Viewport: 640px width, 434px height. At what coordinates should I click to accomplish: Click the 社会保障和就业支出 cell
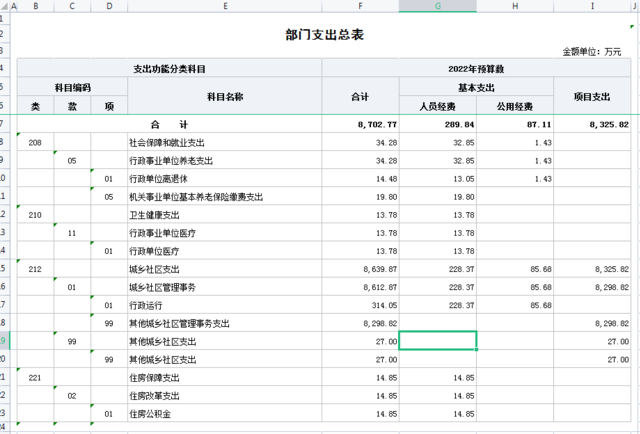point(224,142)
